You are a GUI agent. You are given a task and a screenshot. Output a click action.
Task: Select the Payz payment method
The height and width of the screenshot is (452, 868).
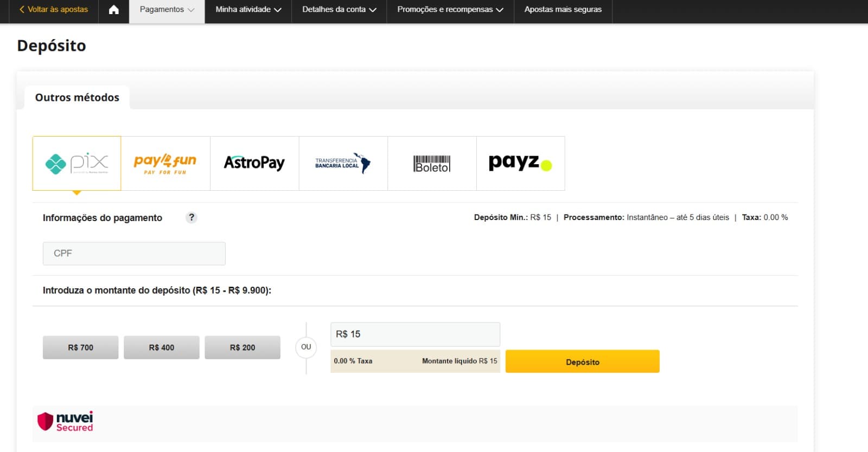pyautogui.click(x=521, y=163)
